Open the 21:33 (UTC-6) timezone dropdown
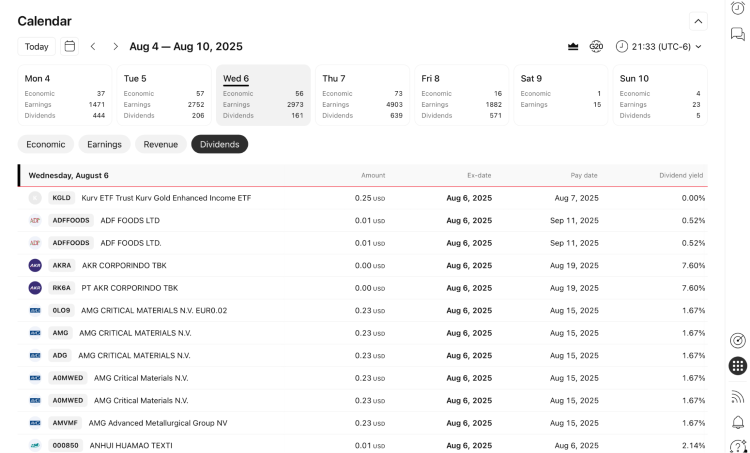Screen dimensions: 750x453 (659, 46)
